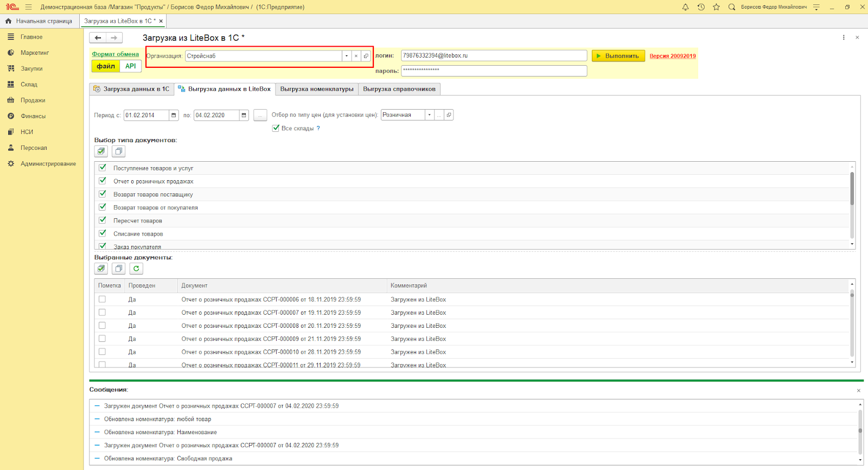Uncheck Возврат товаров поставщику
868x470 pixels.
coord(102,194)
